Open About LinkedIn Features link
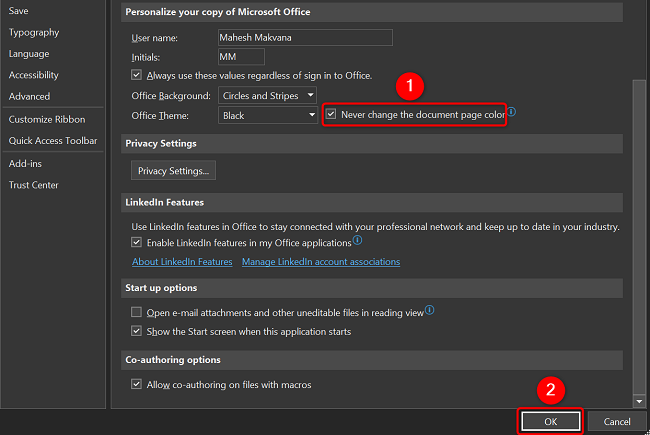The height and width of the screenshot is (435, 650). 182,262
